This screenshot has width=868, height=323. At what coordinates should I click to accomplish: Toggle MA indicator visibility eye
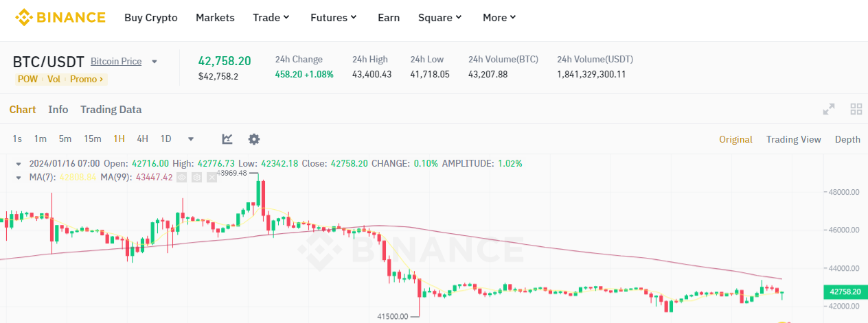(x=182, y=177)
